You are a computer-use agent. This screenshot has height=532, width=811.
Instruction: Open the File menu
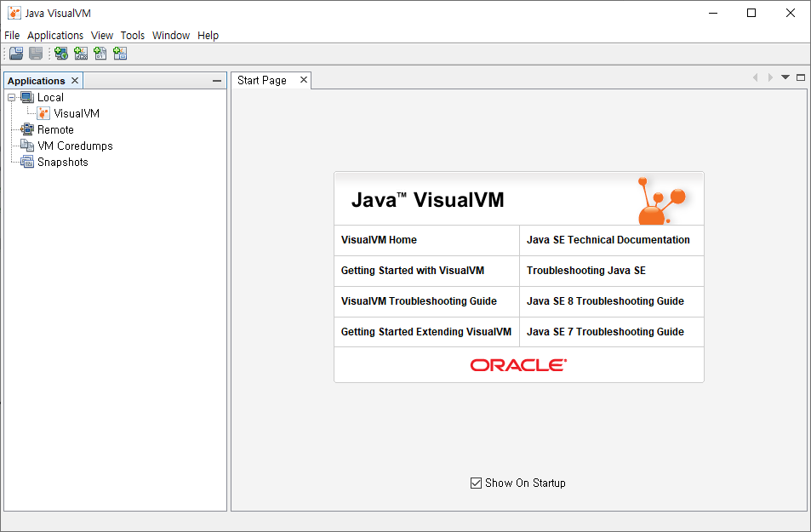point(12,35)
